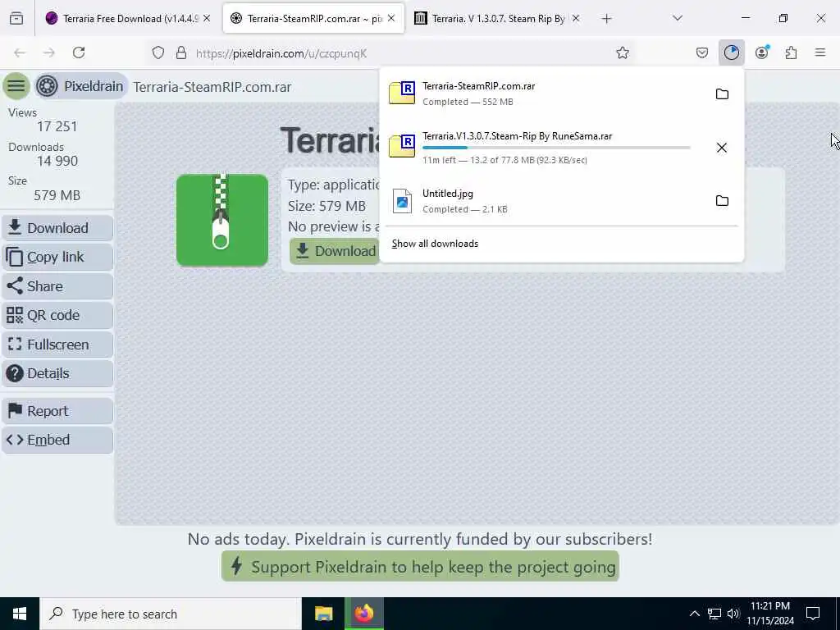Open the Embed code option
840x630 pixels.
click(57, 440)
